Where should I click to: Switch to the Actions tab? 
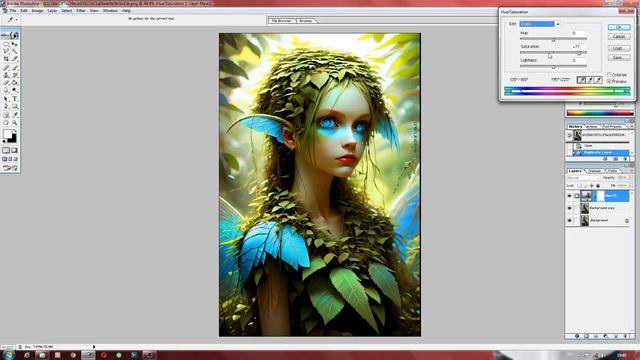point(591,127)
